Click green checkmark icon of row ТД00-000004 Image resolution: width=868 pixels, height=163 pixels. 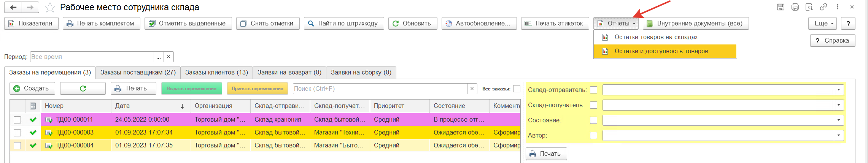coord(33,146)
